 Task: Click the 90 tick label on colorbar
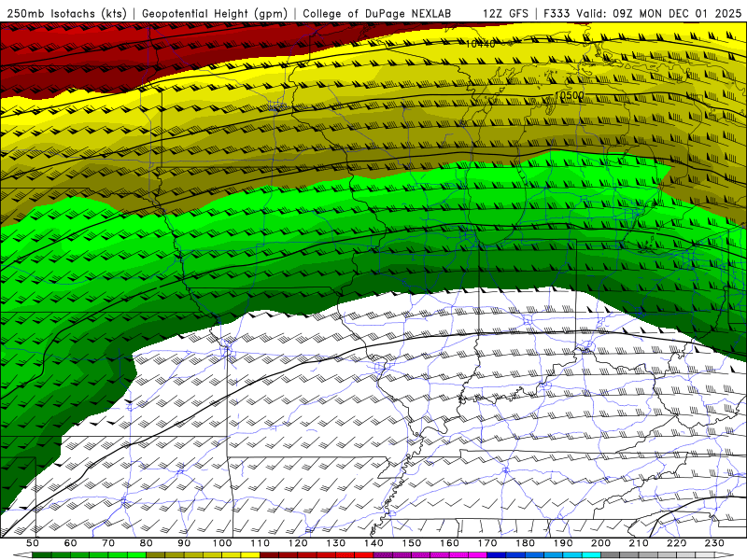click(184, 543)
